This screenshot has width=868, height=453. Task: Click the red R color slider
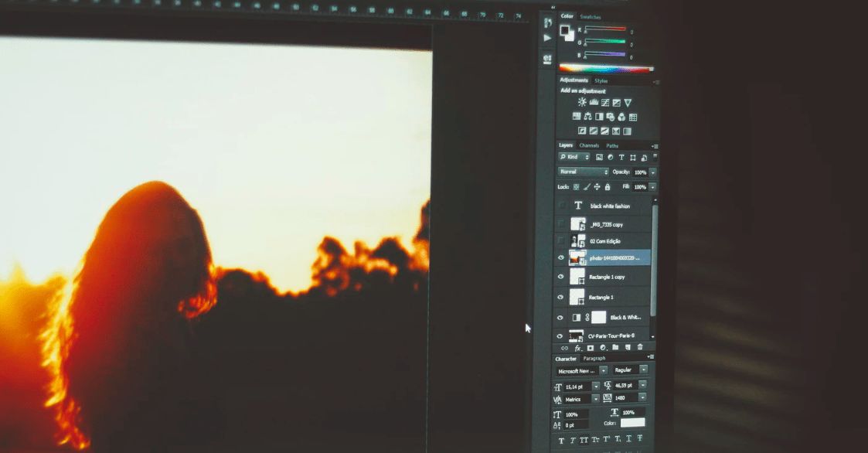point(605,29)
